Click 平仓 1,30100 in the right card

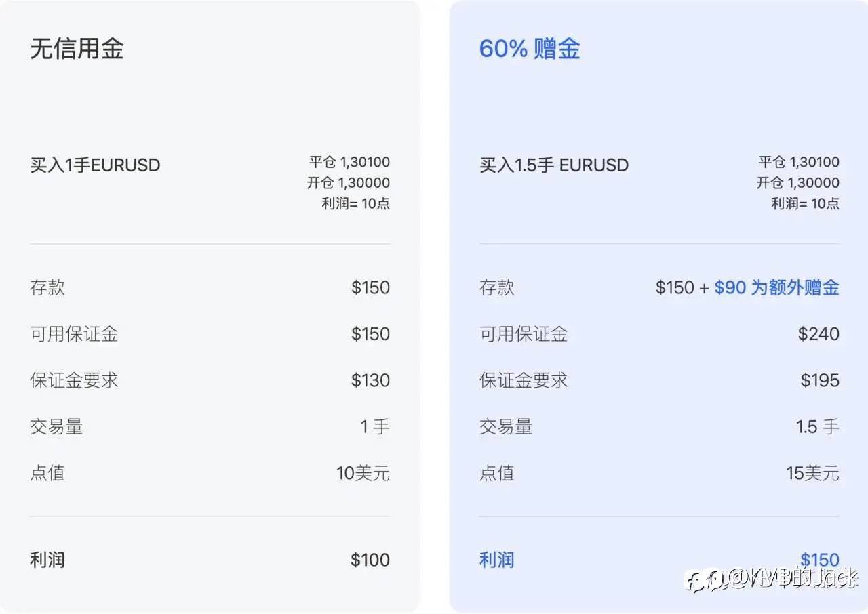(799, 162)
